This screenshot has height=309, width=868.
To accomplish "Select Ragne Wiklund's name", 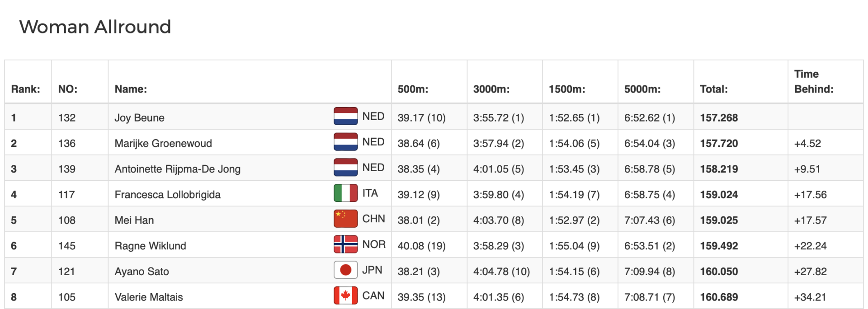I will (x=150, y=246).
